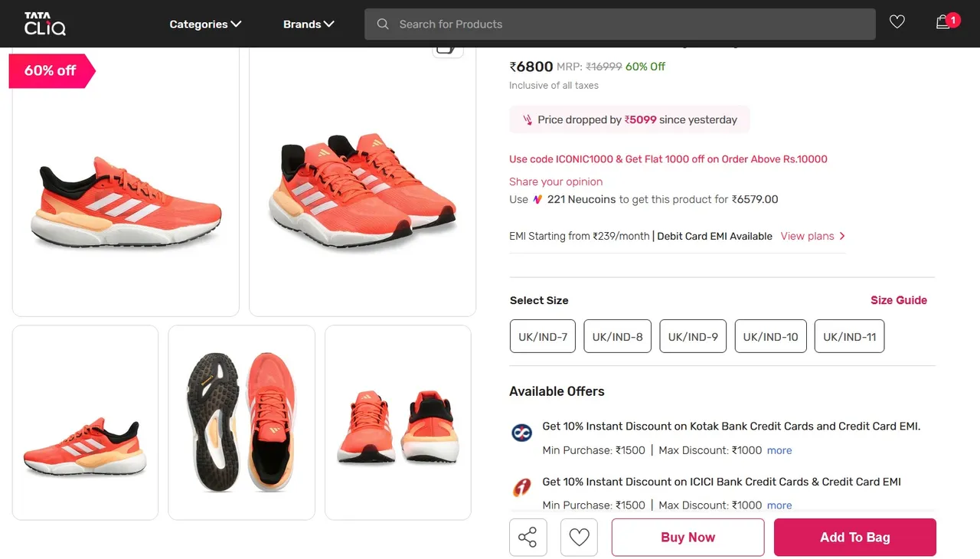
Task: Expand the Brands dropdown
Action: [309, 24]
